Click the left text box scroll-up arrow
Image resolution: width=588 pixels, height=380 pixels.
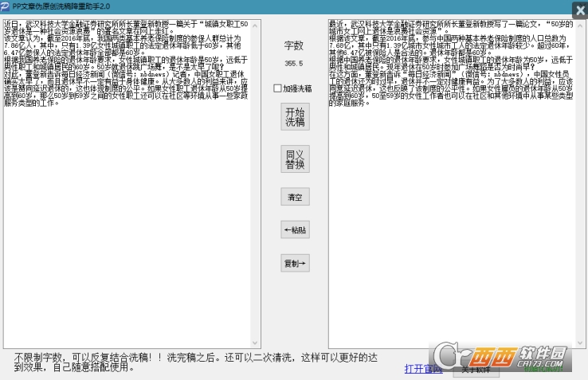point(256,25)
